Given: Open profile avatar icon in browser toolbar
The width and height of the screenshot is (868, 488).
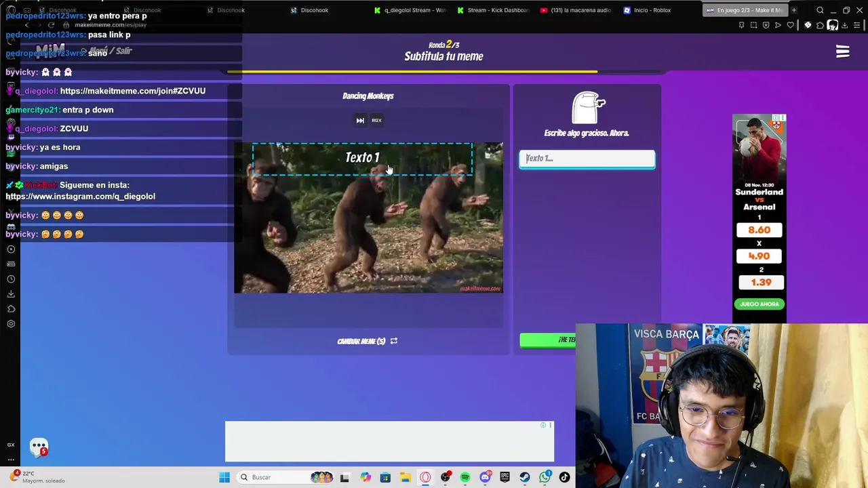Looking at the screenshot, I should click(x=833, y=25).
